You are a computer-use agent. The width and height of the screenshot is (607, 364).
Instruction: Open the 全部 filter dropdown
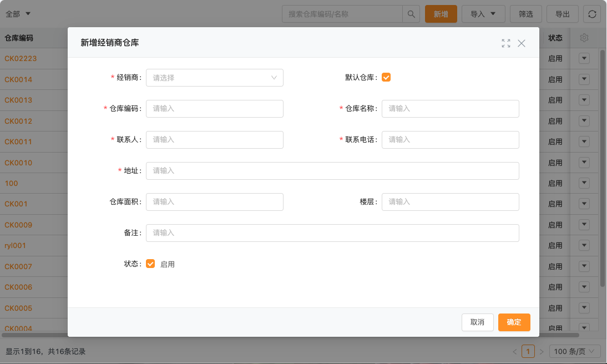click(18, 14)
